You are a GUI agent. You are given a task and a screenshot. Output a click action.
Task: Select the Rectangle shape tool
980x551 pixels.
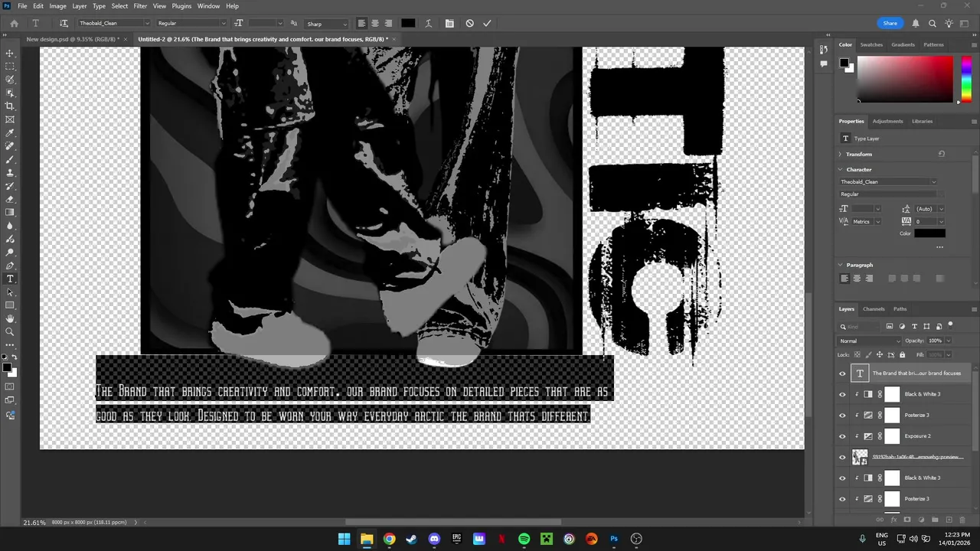[x=10, y=305]
